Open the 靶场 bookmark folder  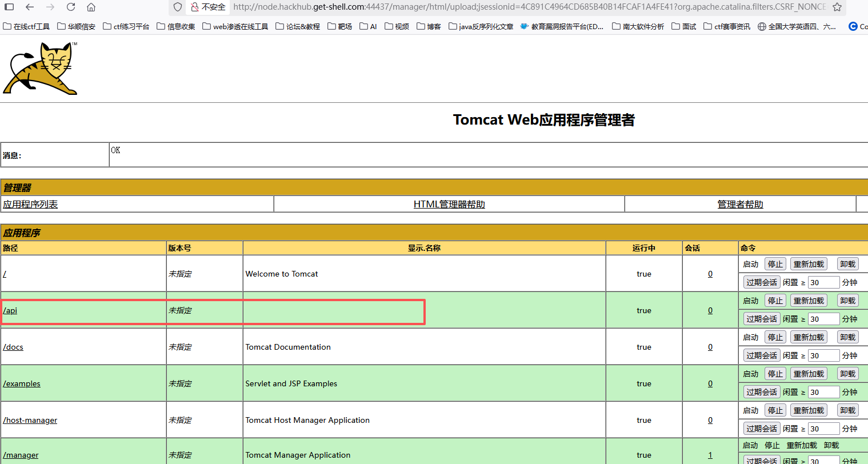pos(340,26)
